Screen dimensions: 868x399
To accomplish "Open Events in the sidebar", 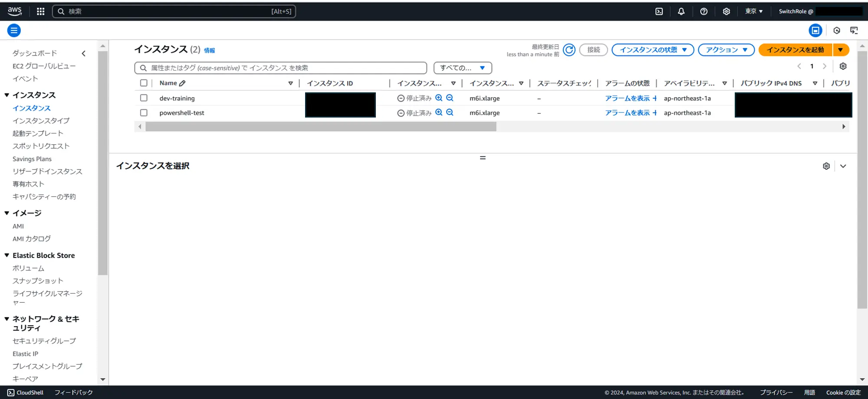I will 25,78.
